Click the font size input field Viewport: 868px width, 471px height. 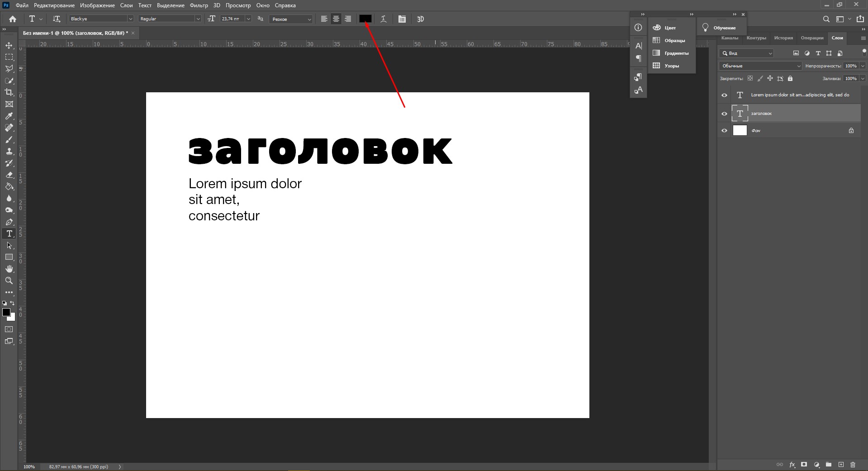click(x=232, y=19)
